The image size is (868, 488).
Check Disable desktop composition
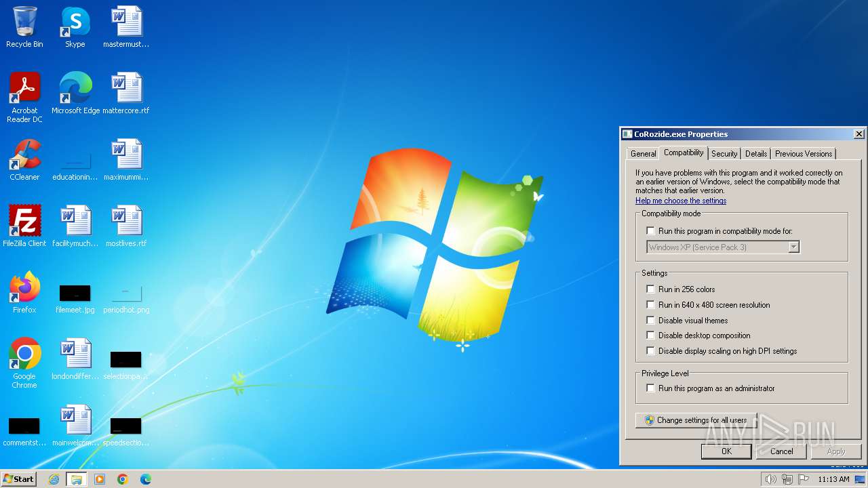coord(651,335)
